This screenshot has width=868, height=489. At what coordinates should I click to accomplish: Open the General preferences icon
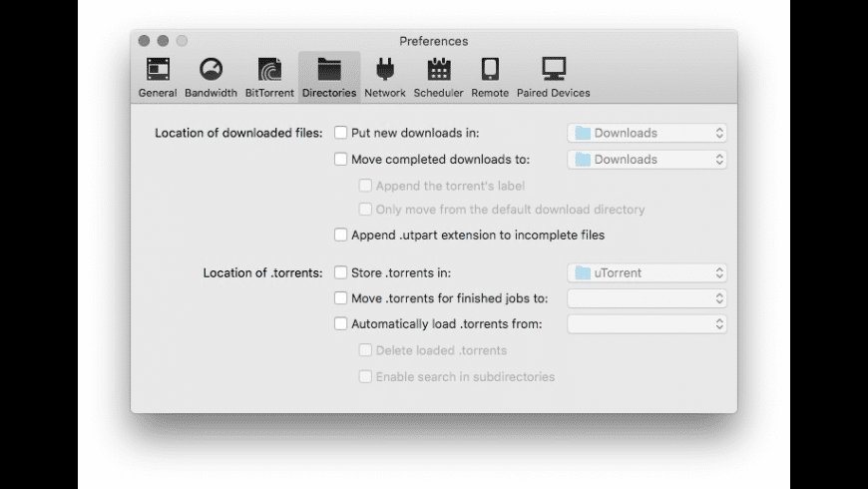tap(158, 69)
